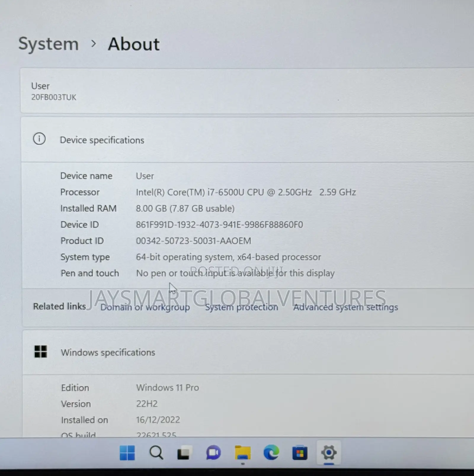The width and height of the screenshot is (474, 476).
Task: Click the Device specifications info icon
Action: [39, 139]
